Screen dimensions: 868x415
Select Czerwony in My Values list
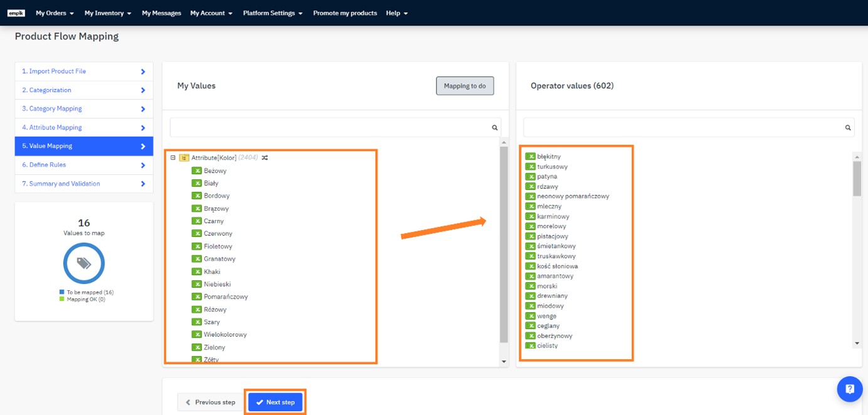click(x=218, y=234)
